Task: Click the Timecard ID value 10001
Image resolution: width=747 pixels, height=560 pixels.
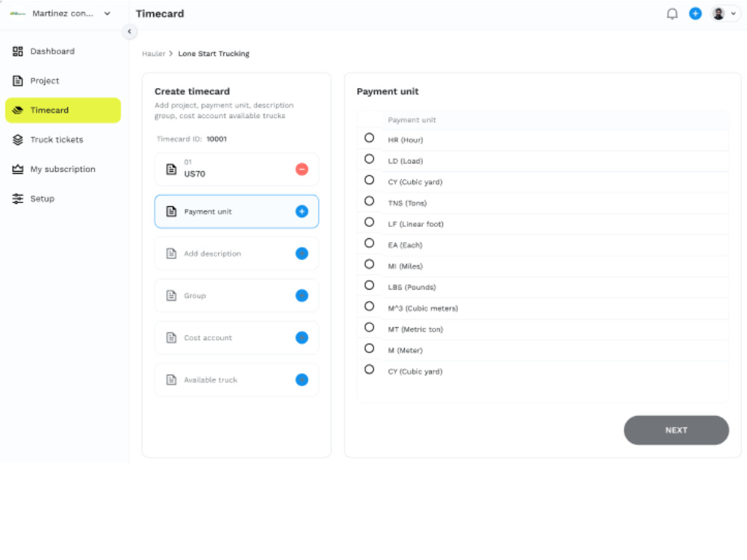Action: click(x=217, y=139)
